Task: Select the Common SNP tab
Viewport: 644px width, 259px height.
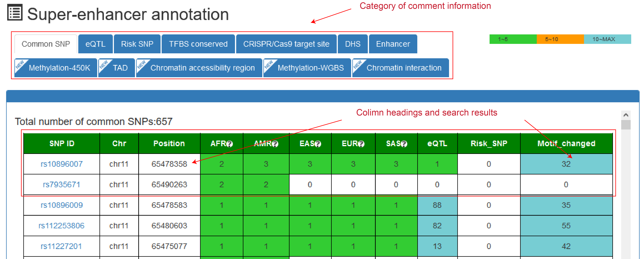Action: coord(46,44)
